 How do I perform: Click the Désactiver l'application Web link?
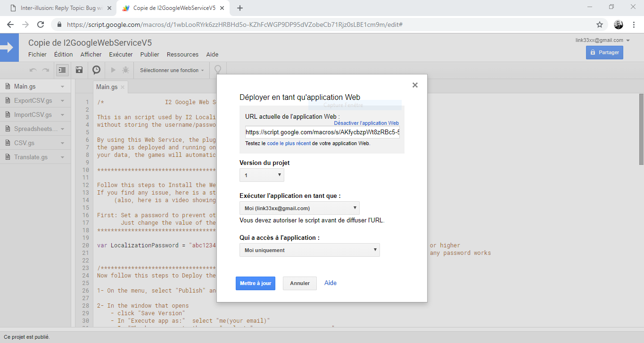366,123
